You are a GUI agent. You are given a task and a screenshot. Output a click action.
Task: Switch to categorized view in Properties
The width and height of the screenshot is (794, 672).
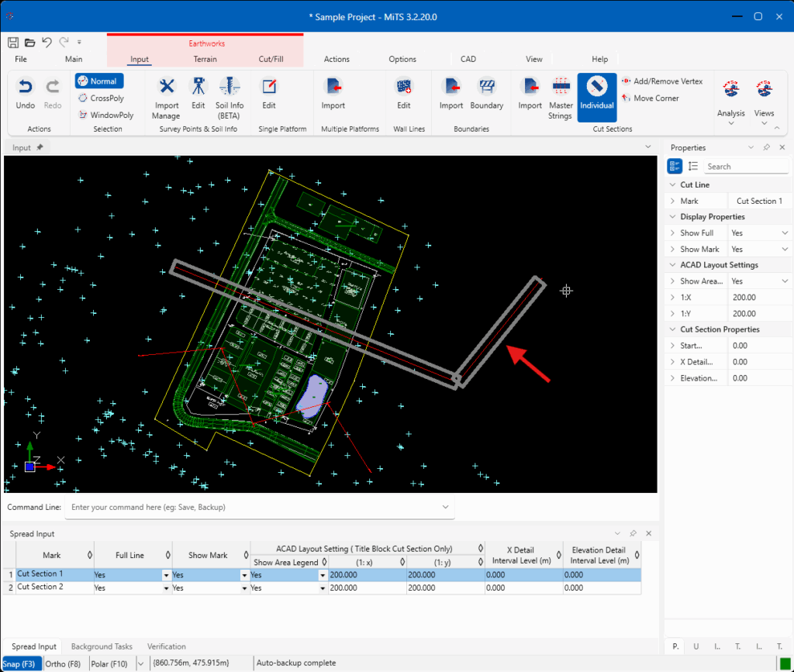click(x=675, y=166)
